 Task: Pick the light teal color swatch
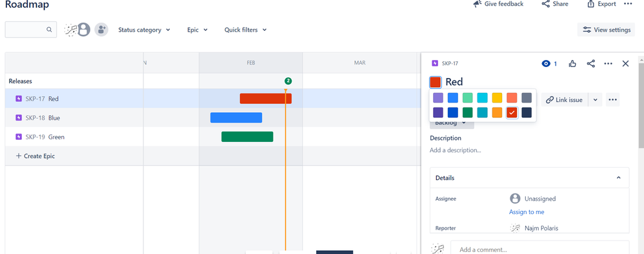point(482,97)
